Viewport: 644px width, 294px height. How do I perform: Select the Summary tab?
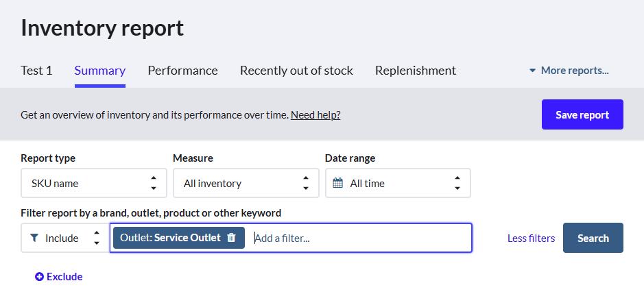[x=100, y=71]
